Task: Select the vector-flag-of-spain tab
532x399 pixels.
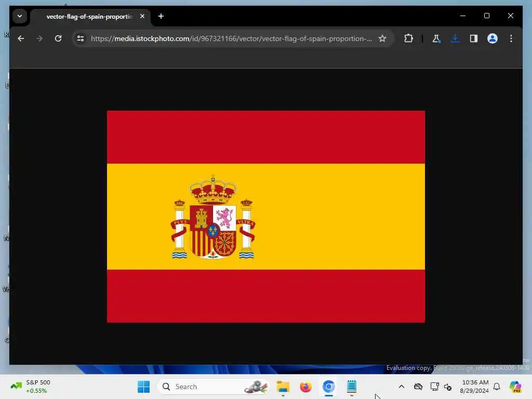Action: point(89,17)
